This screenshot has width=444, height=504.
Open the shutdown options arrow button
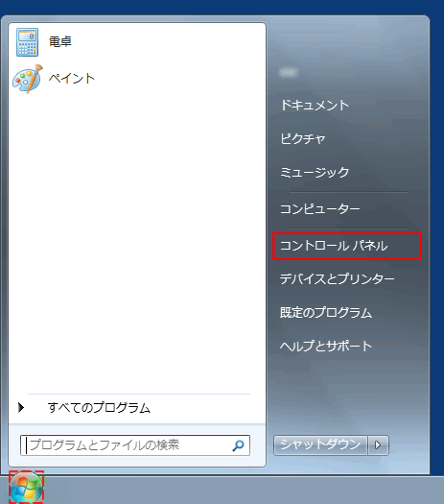378,445
